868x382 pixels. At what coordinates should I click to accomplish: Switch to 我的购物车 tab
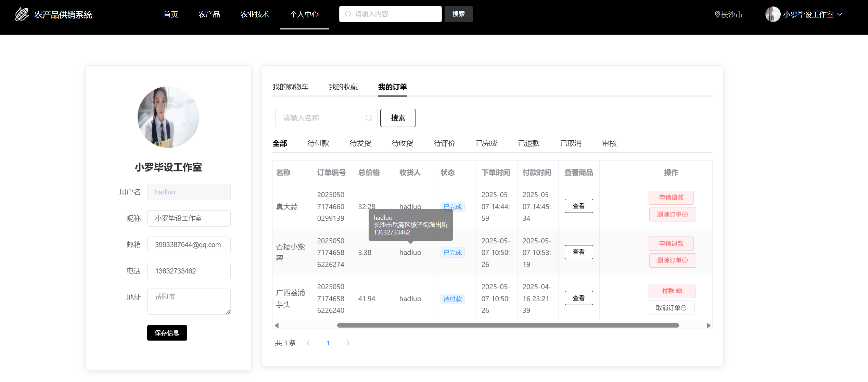[290, 87]
